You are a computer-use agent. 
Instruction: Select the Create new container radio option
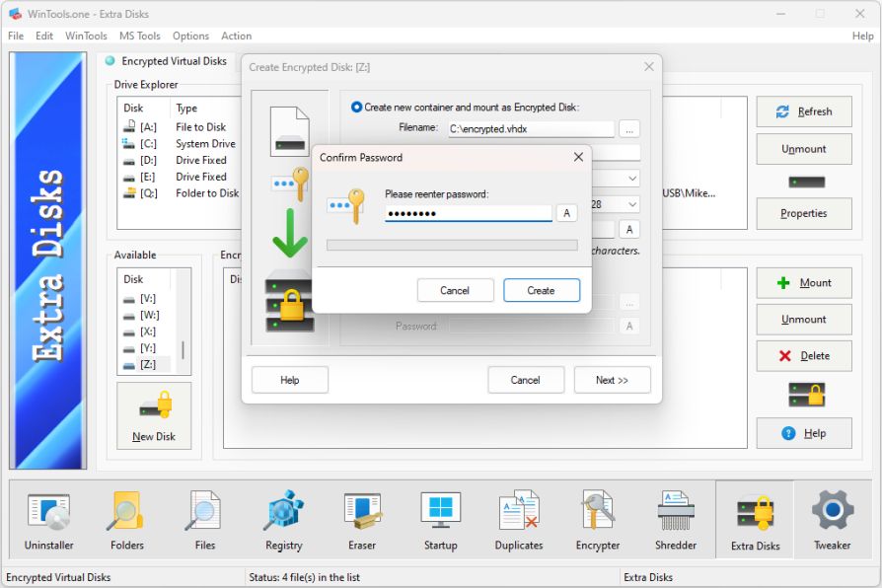[356, 107]
